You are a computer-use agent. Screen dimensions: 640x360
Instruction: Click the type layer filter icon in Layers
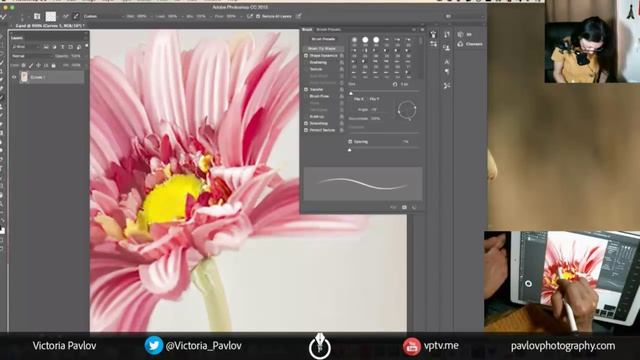click(62, 47)
